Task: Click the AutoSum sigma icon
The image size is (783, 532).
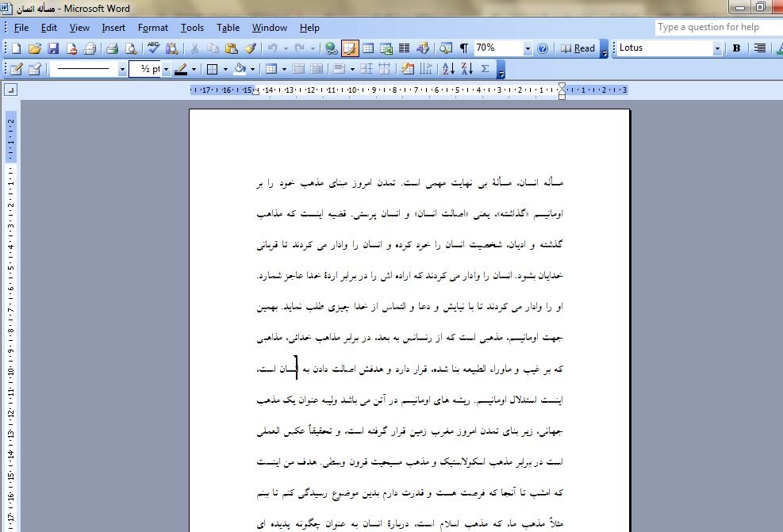Action: tap(485, 69)
